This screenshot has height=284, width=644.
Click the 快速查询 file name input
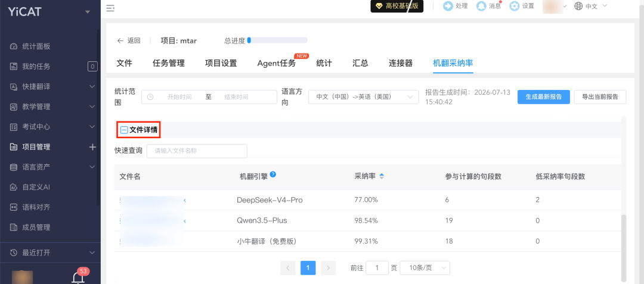pyautogui.click(x=197, y=151)
